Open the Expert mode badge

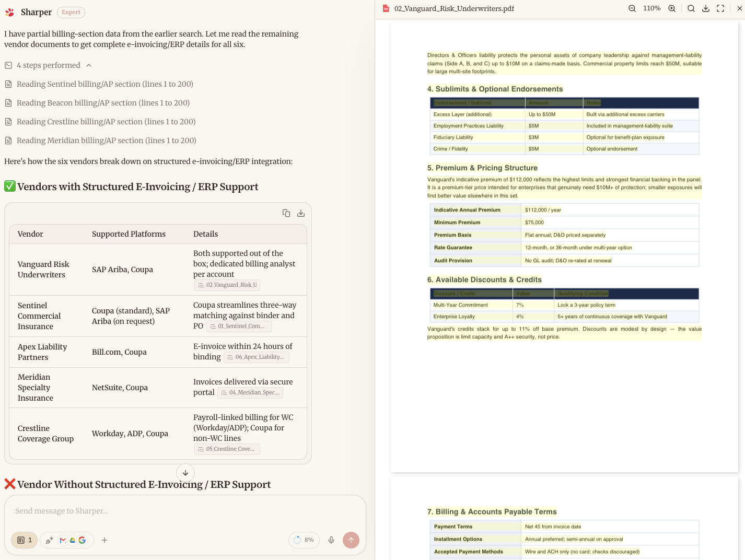point(71,12)
